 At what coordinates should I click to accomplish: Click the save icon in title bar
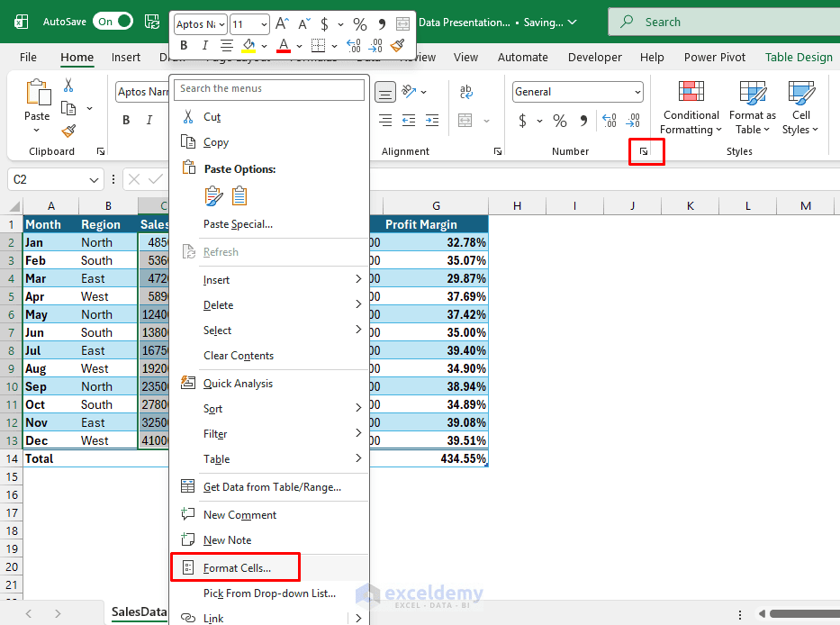pyautogui.click(x=152, y=22)
